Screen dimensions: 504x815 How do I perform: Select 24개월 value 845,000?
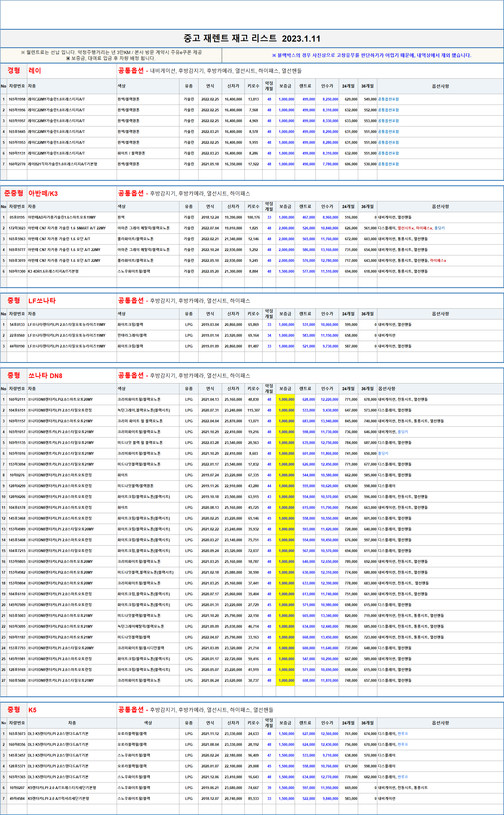point(351,421)
